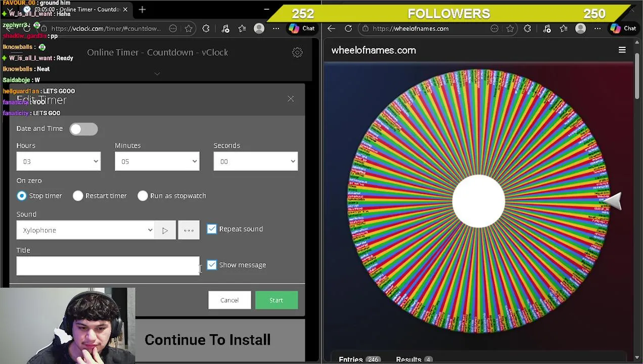Open the three-dot menu in the vClock browser

click(x=276, y=28)
